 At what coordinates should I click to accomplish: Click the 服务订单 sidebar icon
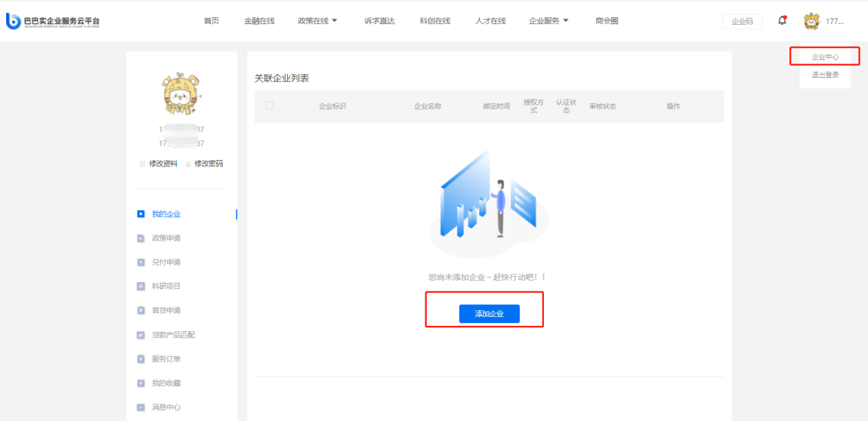[x=141, y=359]
